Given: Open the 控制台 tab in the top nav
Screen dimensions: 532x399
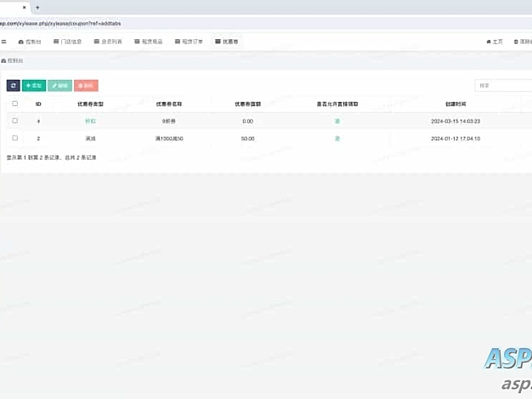Looking at the screenshot, I should (x=30, y=42).
